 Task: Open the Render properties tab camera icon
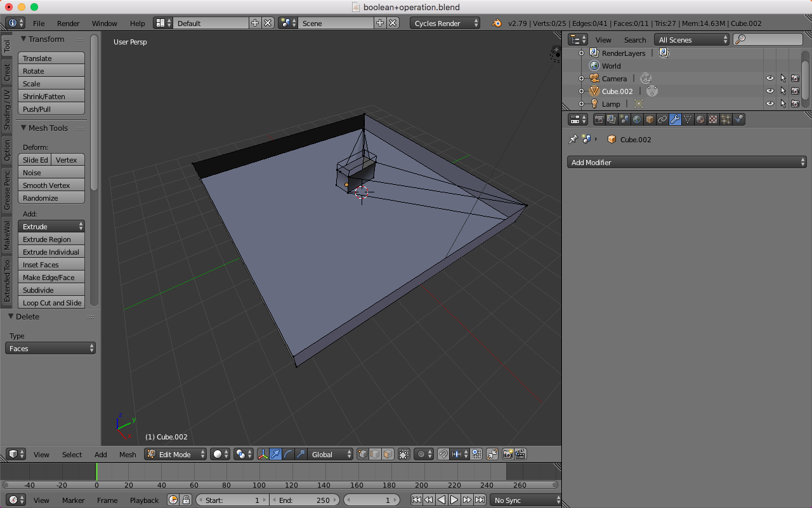[x=599, y=119]
